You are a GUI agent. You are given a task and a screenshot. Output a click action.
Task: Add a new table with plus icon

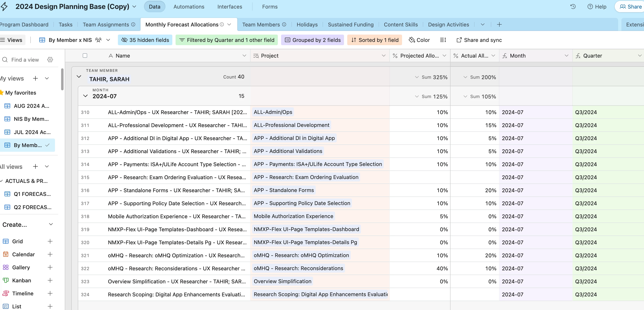pos(499,24)
